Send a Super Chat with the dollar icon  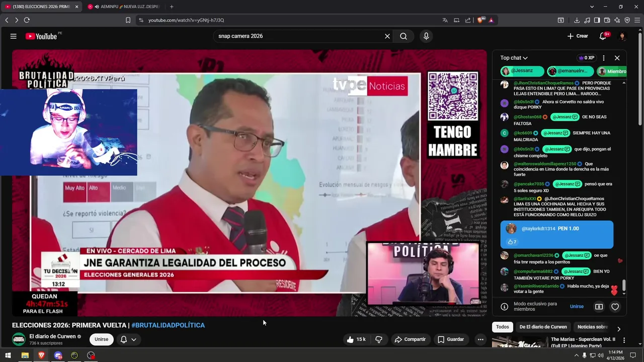[599, 307]
